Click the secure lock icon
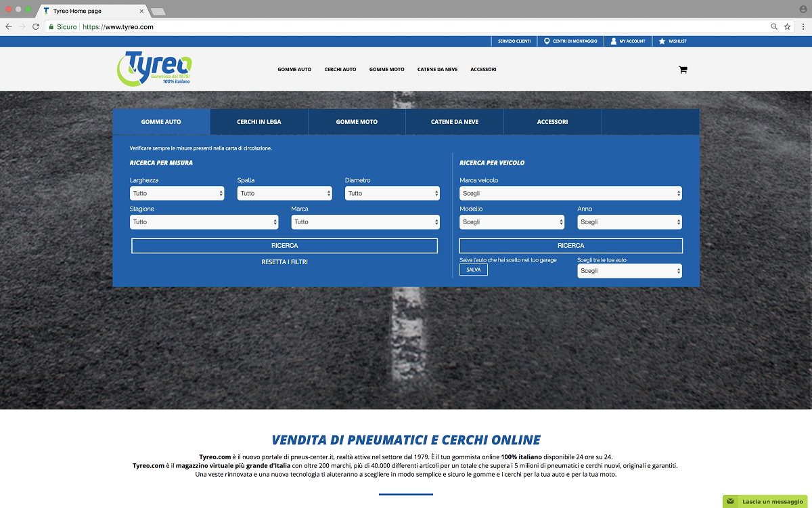812x508 pixels. point(51,26)
